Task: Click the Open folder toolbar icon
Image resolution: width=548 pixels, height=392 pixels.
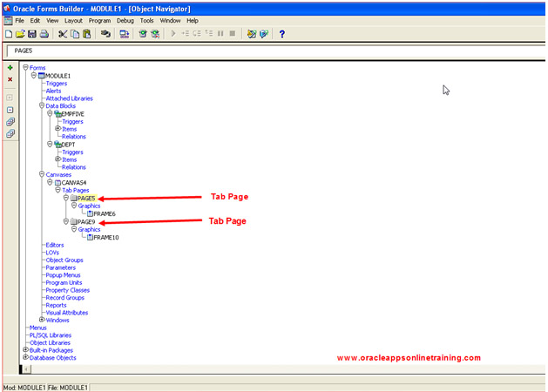Action: [20, 34]
